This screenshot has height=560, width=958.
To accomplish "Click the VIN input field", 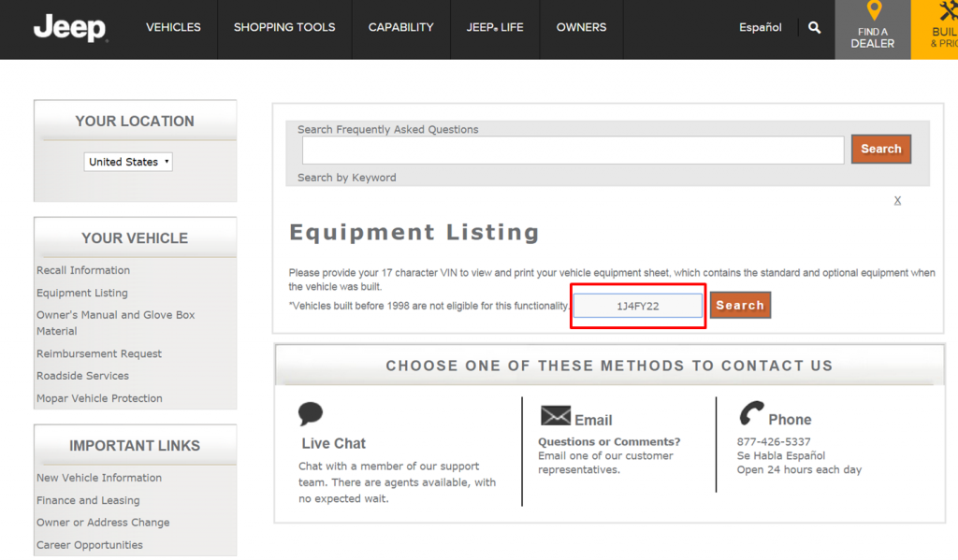I will click(x=638, y=306).
